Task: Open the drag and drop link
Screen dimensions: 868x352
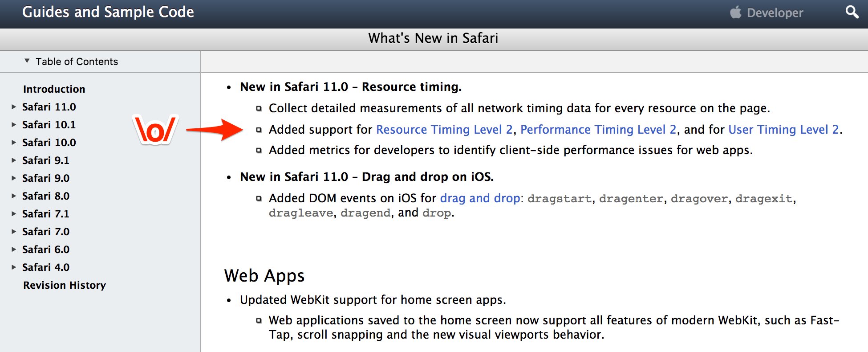Action: 480,198
